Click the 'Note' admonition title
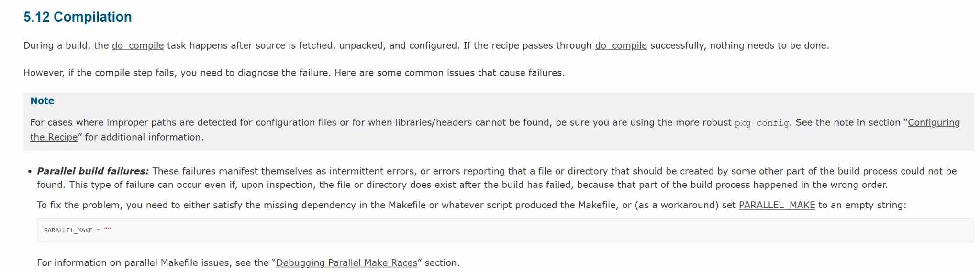This screenshot has width=980, height=273. tap(42, 101)
